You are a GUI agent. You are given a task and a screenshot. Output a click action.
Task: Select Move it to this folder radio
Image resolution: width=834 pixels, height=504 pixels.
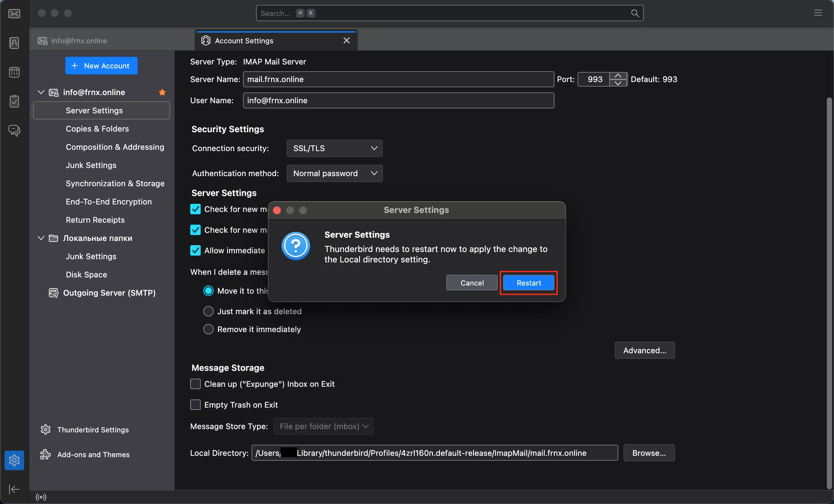tap(208, 291)
